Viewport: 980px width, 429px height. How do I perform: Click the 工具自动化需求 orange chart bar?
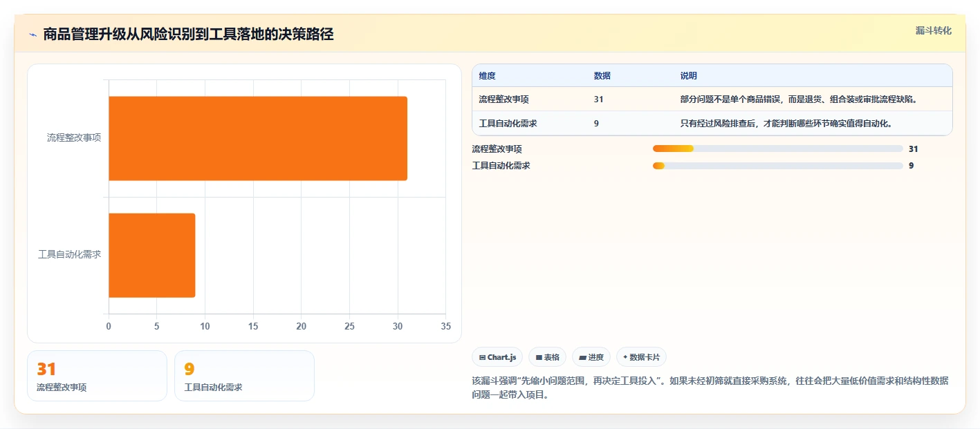(x=152, y=255)
